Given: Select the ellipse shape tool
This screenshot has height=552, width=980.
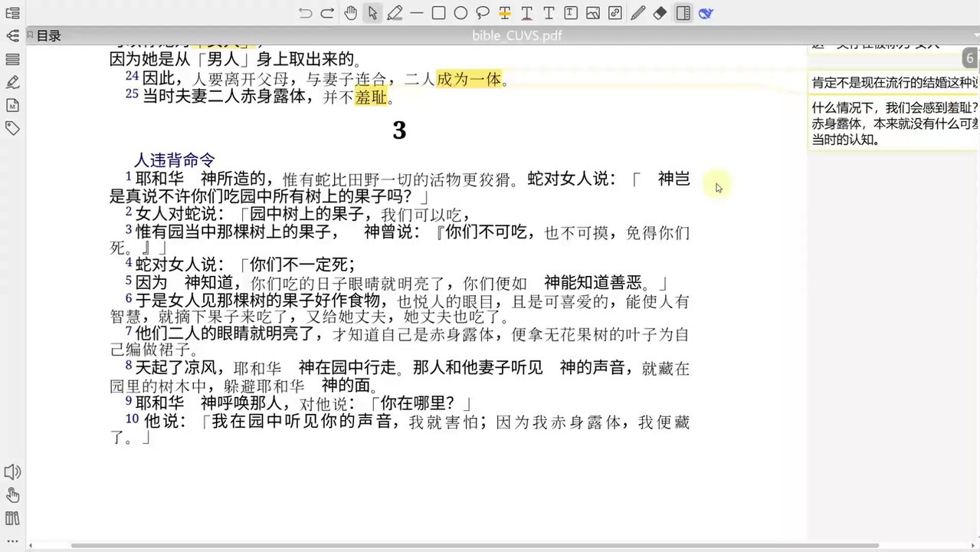Looking at the screenshot, I should pyautogui.click(x=461, y=13).
